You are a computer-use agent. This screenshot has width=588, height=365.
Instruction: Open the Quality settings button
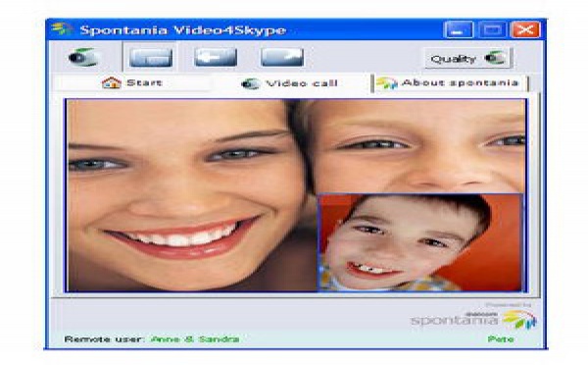tap(467, 58)
